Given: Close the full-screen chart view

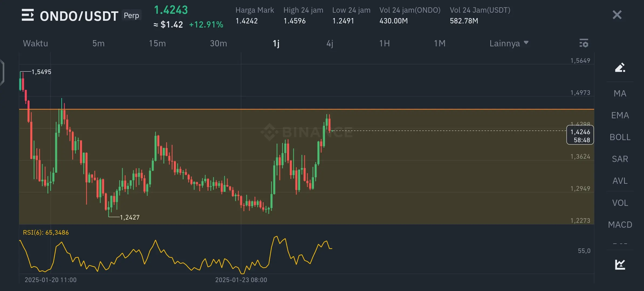Looking at the screenshot, I should pyautogui.click(x=617, y=15).
